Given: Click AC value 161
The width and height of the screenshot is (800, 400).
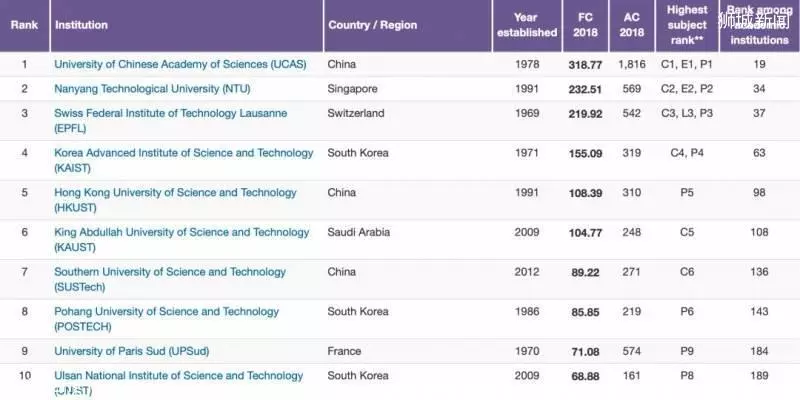Looking at the screenshot, I should coord(632,376).
